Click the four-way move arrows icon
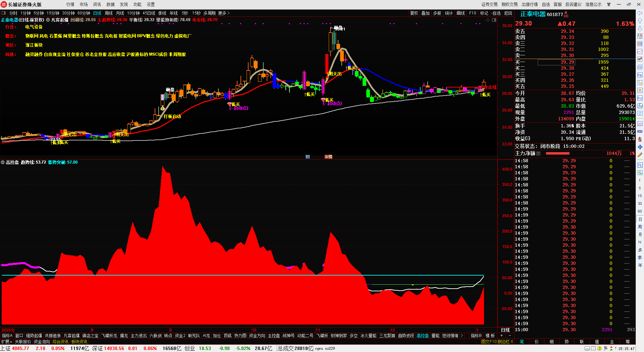The image size is (644, 352). click(x=640, y=147)
